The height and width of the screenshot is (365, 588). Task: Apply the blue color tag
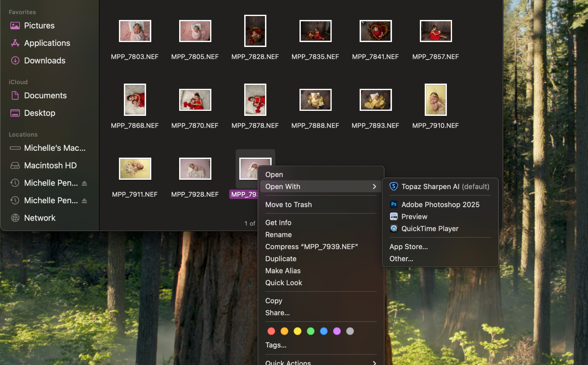324,331
